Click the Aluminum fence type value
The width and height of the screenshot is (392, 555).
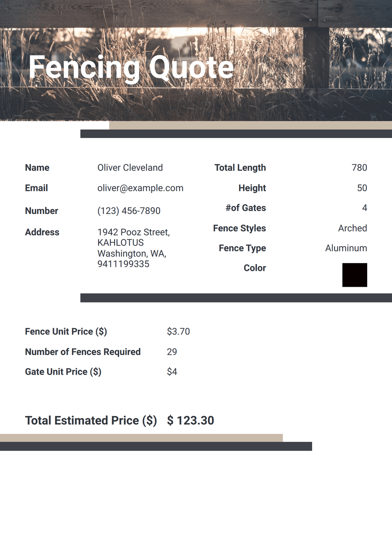pos(346,248)
